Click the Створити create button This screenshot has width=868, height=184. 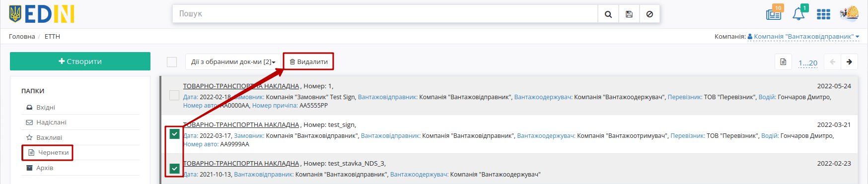pos(80,61)
